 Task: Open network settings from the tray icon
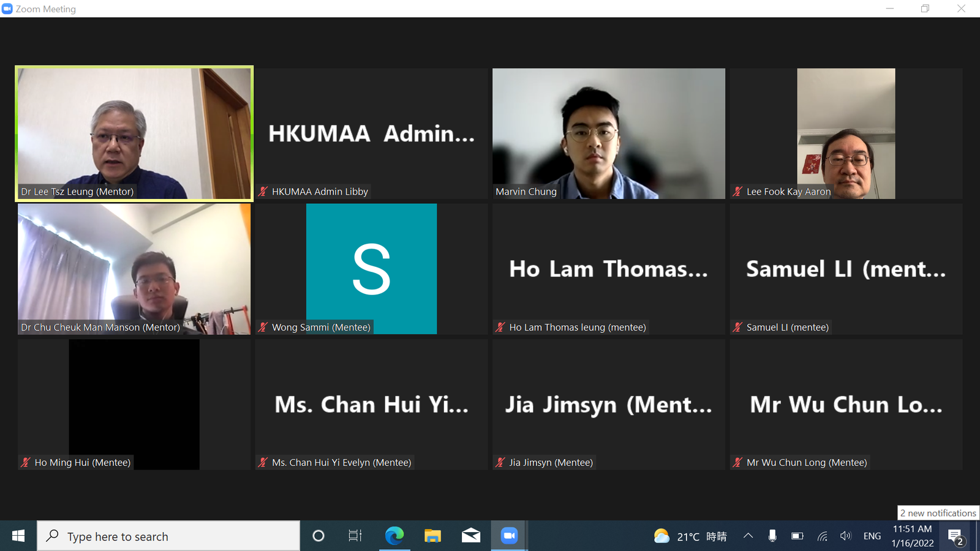tap(822, 536)
